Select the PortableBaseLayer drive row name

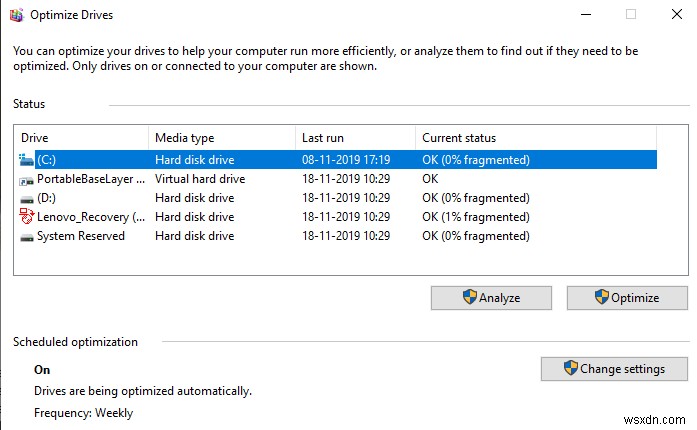91,179
